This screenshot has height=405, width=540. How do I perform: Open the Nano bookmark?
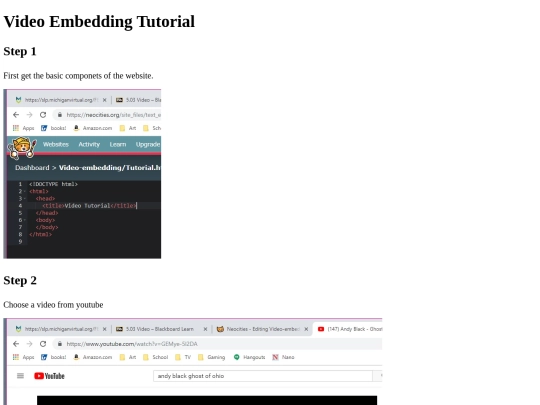[x=283, y=357]
